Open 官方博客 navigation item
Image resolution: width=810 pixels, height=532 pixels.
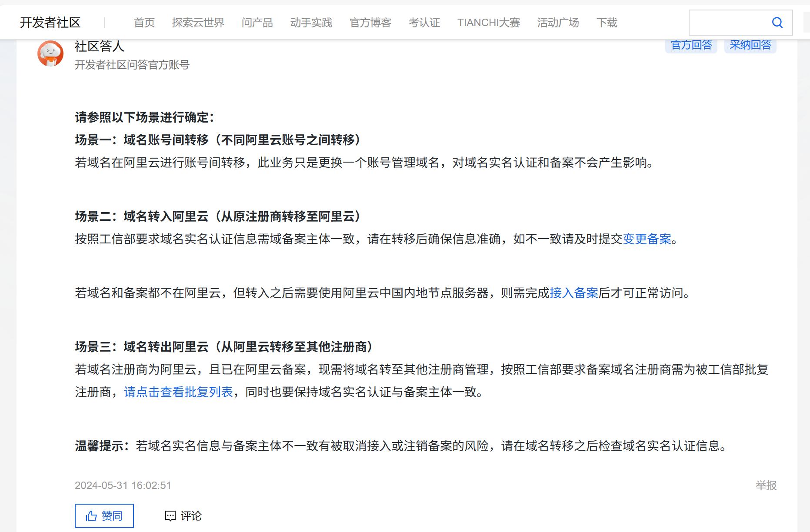point(370,23)
